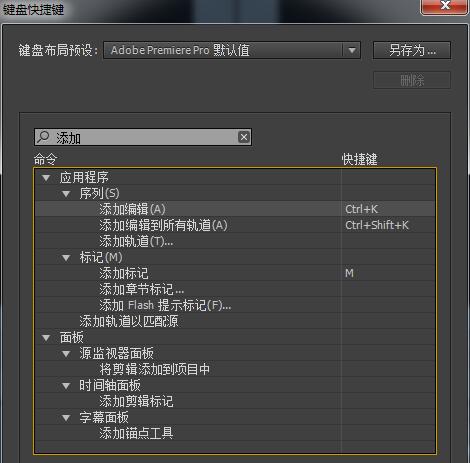Click the 另存为... button

(x=412, y=50)
